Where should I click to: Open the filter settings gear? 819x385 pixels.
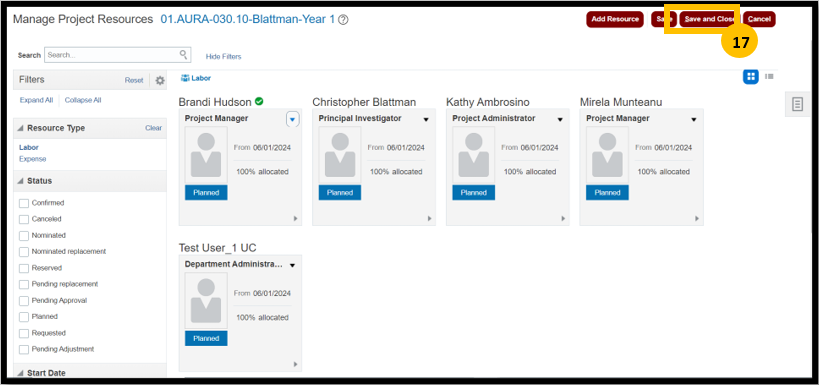click(x=160, y=80)
